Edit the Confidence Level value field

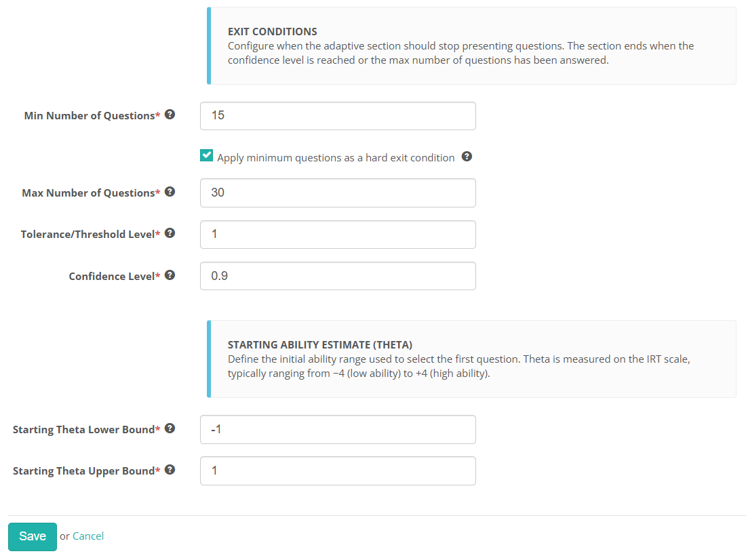(x=338, y=276)
